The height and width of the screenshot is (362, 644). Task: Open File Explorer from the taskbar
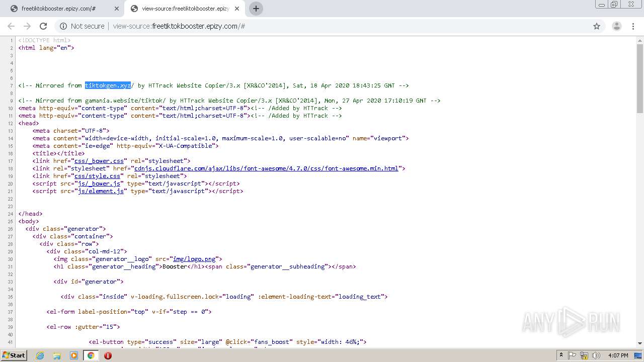[x=57, y=355]
